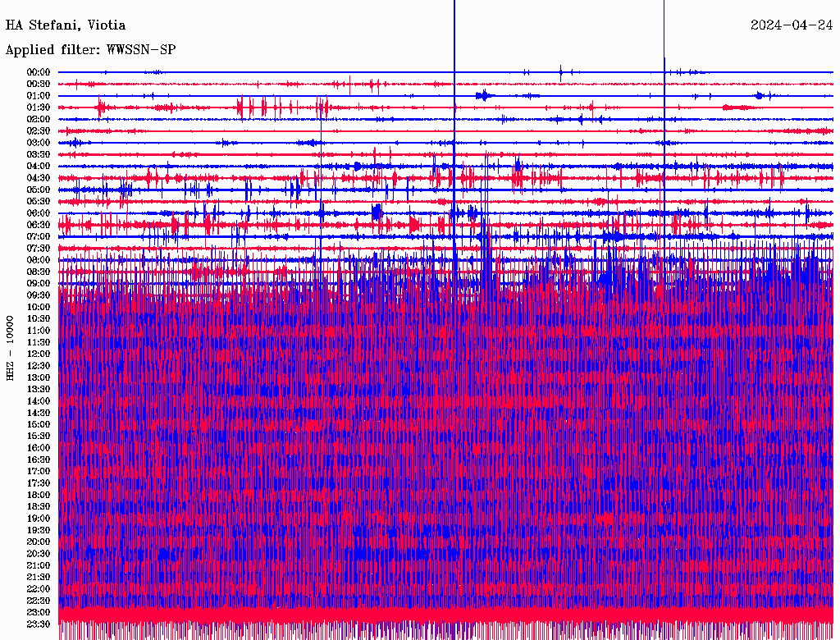Click the 10:30 time label
The image size is (840, 640).
click(x=39, y=318)
